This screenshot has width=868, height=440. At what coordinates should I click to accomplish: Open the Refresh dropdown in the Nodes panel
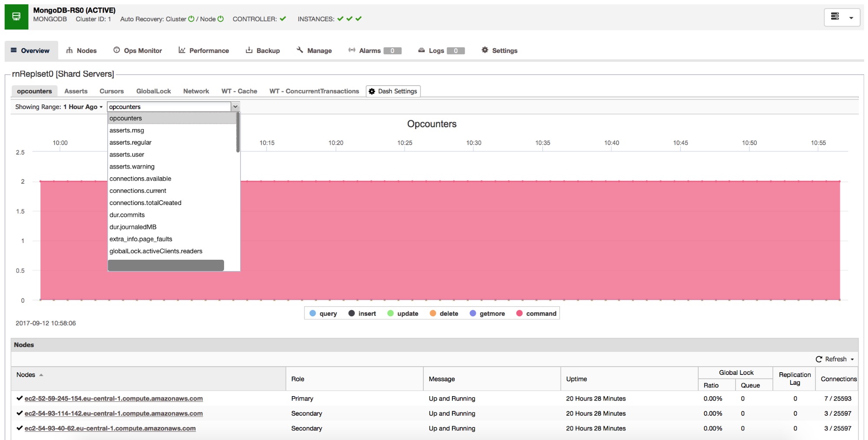(x=835, y=359)
